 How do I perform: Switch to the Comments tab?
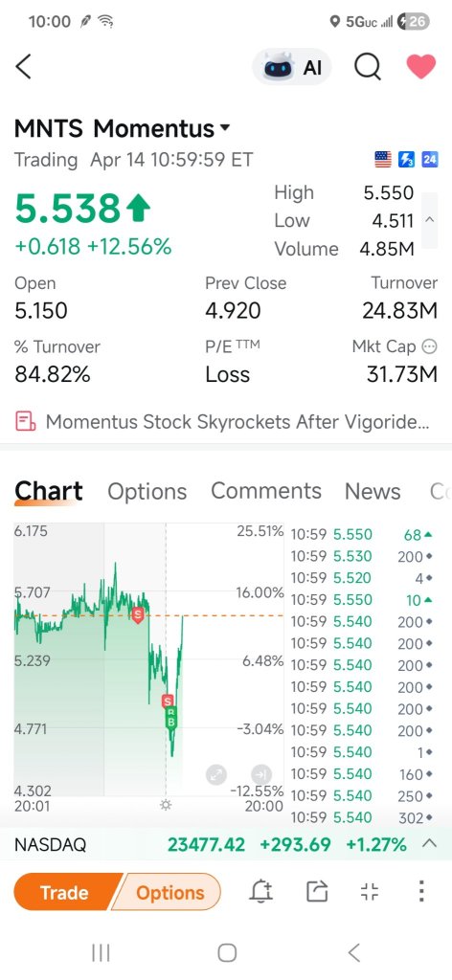click(x=266, y=491)
